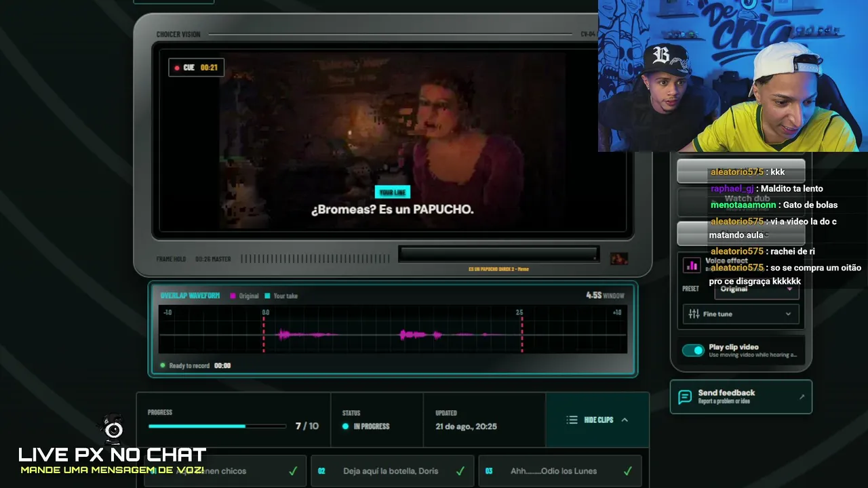Click the raphael_gj chat username
The height and width of the screenshot is (488, 868).
click(x=732, y=188)
